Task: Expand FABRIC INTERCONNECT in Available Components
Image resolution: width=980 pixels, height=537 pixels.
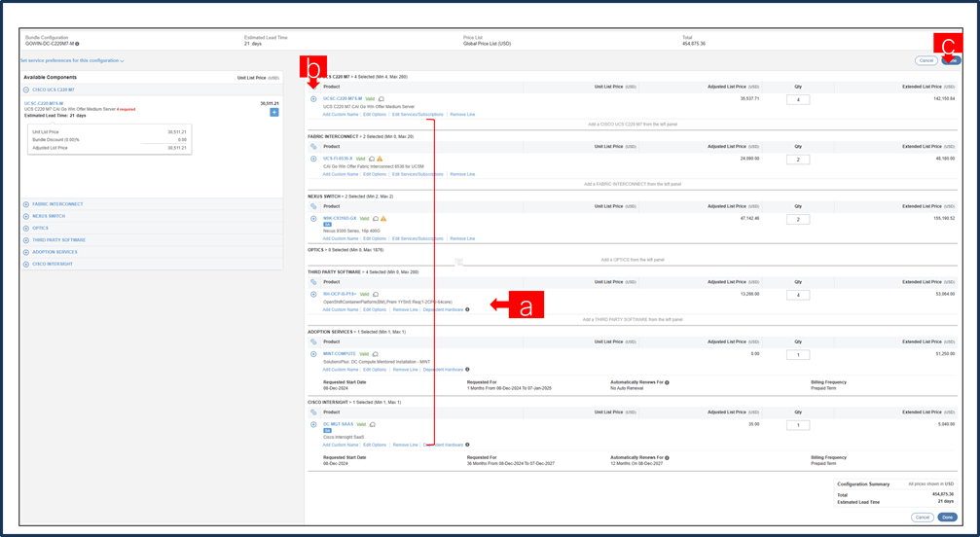Action: (x=26, y=204)
